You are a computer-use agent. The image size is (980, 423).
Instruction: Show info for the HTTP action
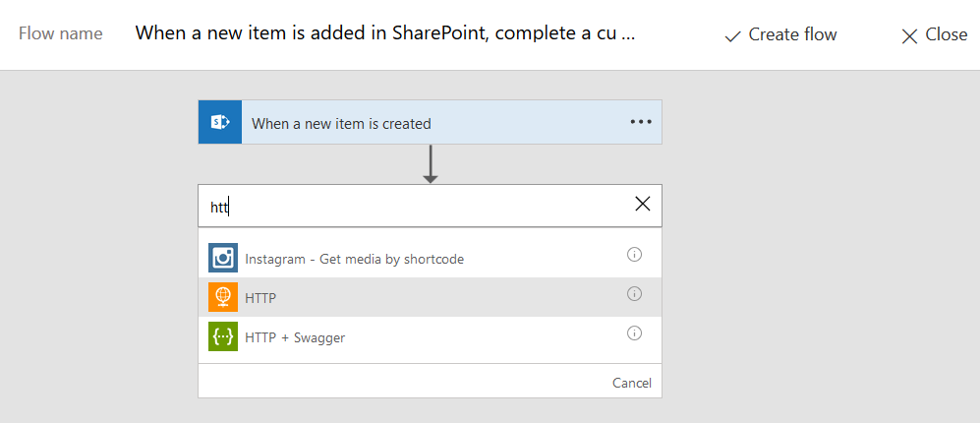(634, 294)
